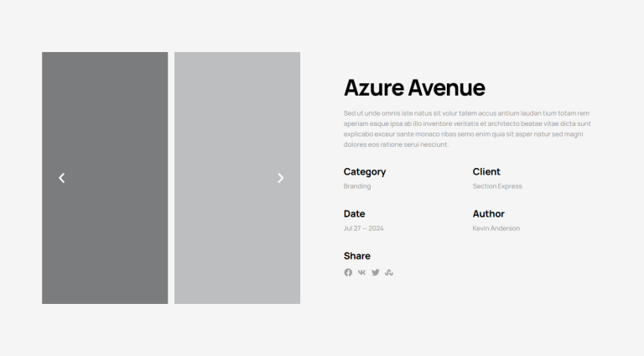Share project on Facebook
Viewport: 644px width, 356px height.
[348, 272]
